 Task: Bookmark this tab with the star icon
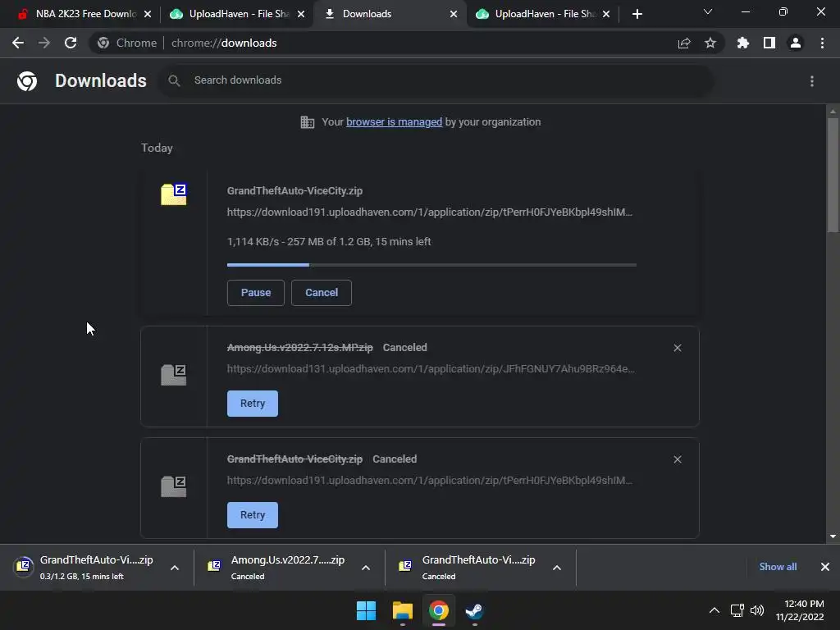click(x=710, y=43)
